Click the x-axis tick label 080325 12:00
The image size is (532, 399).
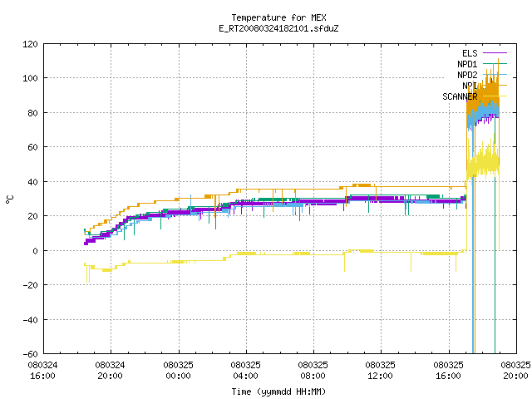point(381,371)
